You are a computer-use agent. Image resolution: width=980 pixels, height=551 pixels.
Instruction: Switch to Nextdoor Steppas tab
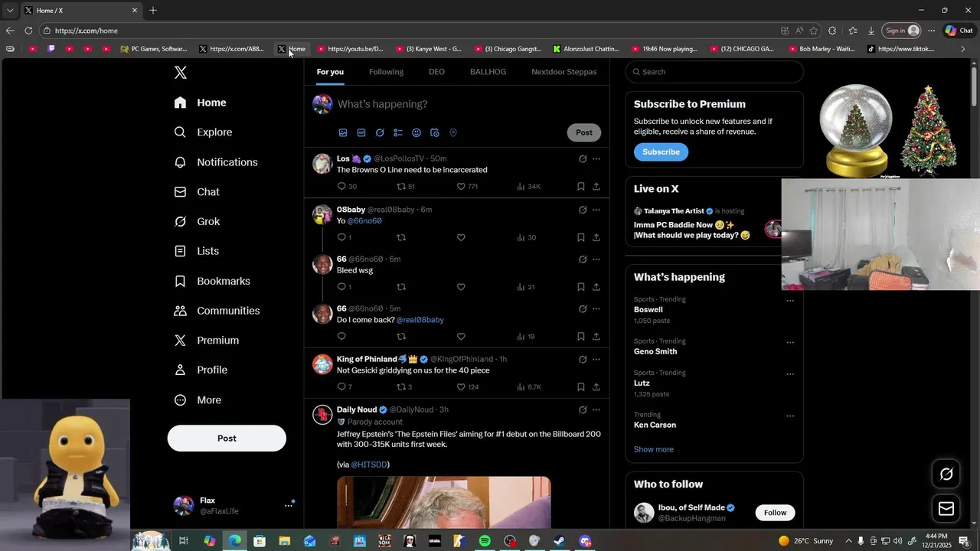[x=564, y=72]
